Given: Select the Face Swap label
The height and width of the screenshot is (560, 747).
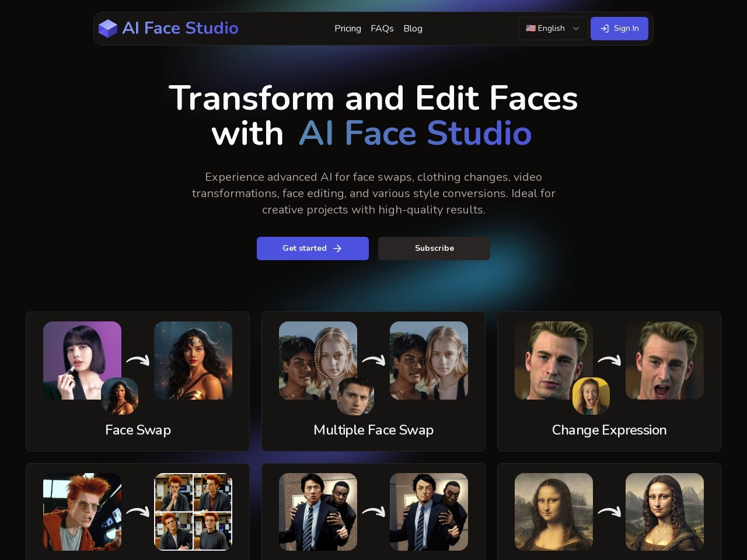Looking at the screenshot, I should tap(138, 430).
